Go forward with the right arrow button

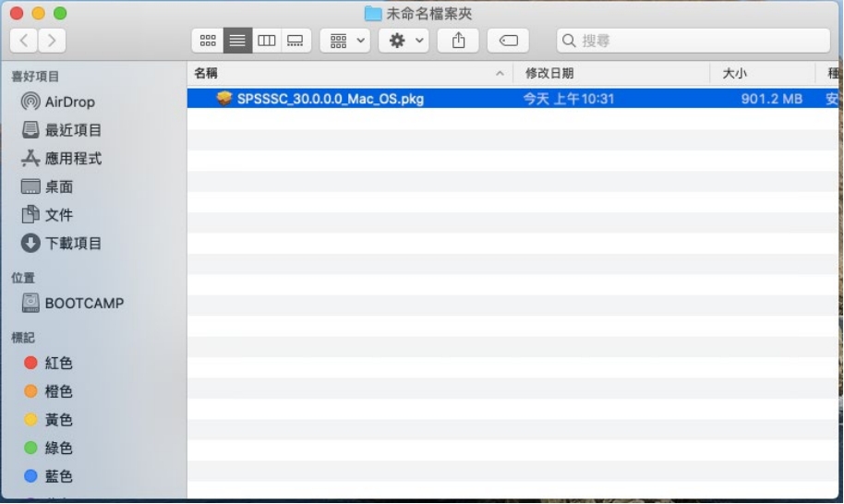click(x=52, y=41)
